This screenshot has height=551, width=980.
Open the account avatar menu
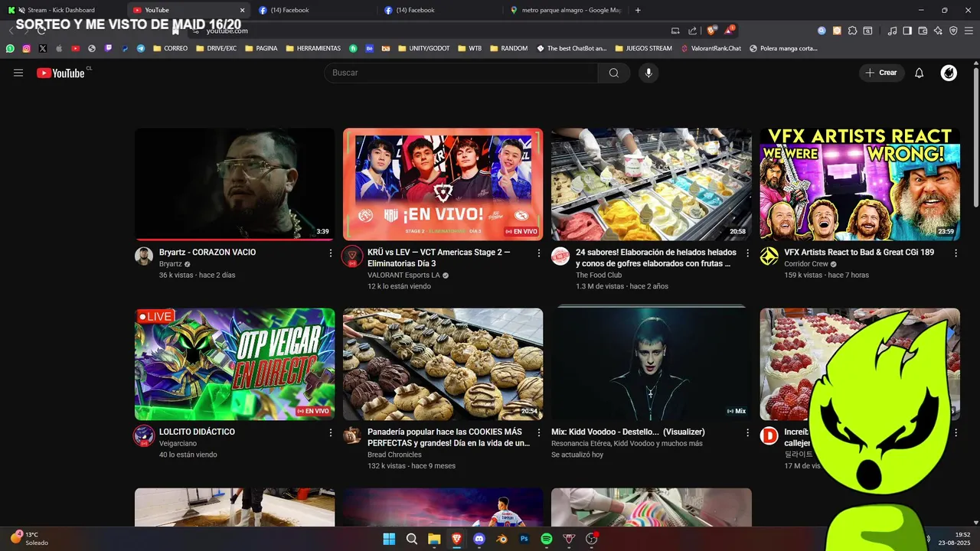coord(949,73)
